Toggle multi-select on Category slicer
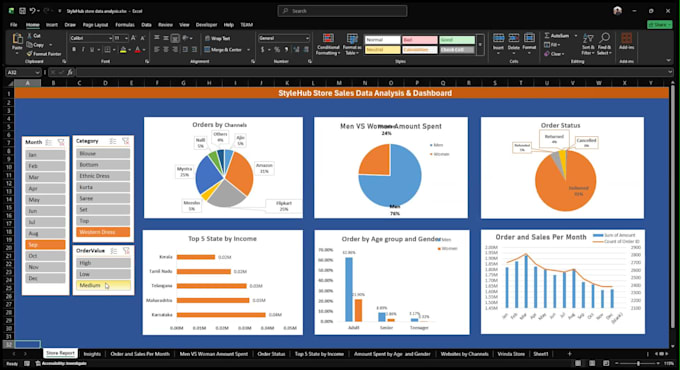This screenshot has width=680, height=370. click(x=113, y=141)
